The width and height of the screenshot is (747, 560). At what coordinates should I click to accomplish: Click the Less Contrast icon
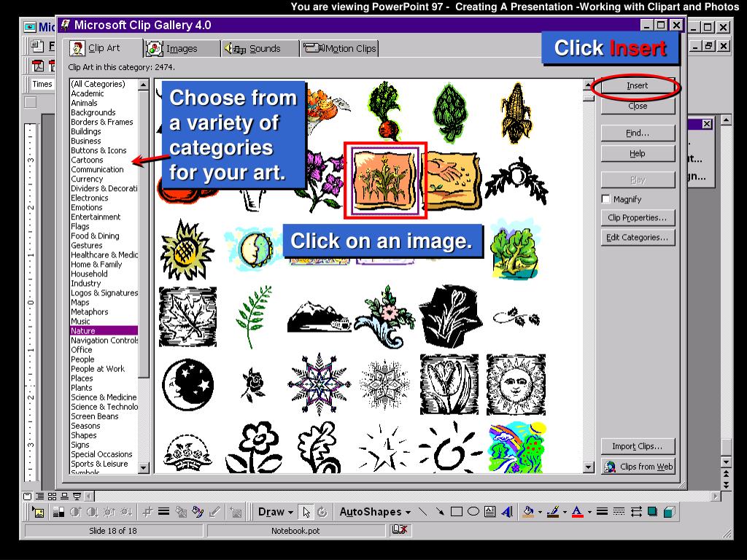tap(93, 513)
